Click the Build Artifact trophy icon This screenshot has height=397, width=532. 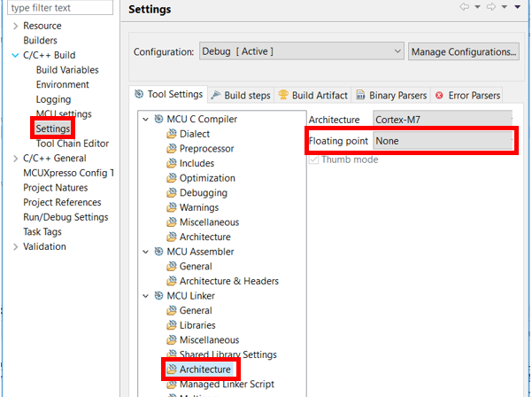283,95
